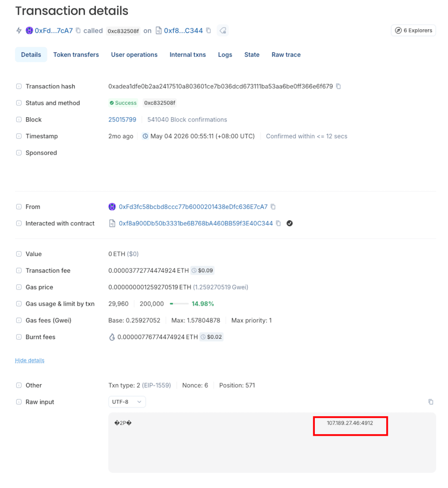Click info icon beside Other

tap(19, 385)
